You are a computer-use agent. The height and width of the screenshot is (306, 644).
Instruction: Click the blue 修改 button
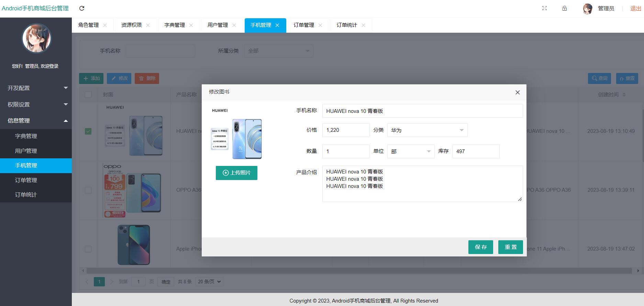[x=119, y=78]
